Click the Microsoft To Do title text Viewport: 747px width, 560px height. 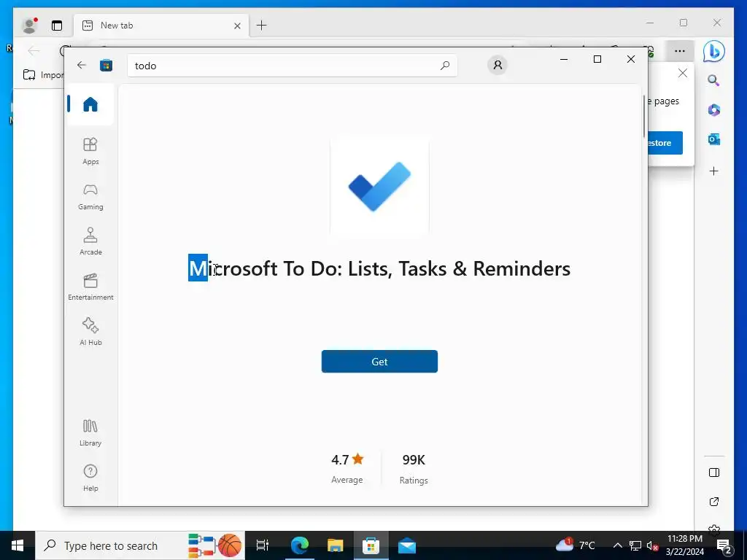[x=379, y=268]
